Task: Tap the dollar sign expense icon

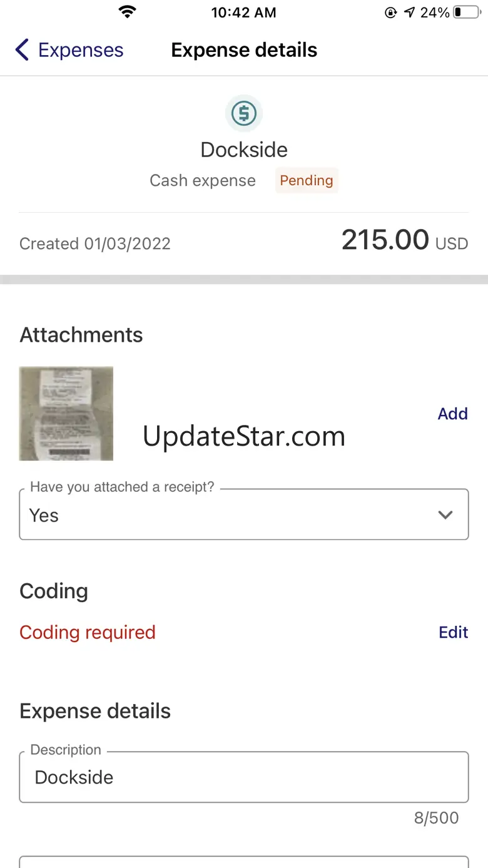Action: pos(244,113)
